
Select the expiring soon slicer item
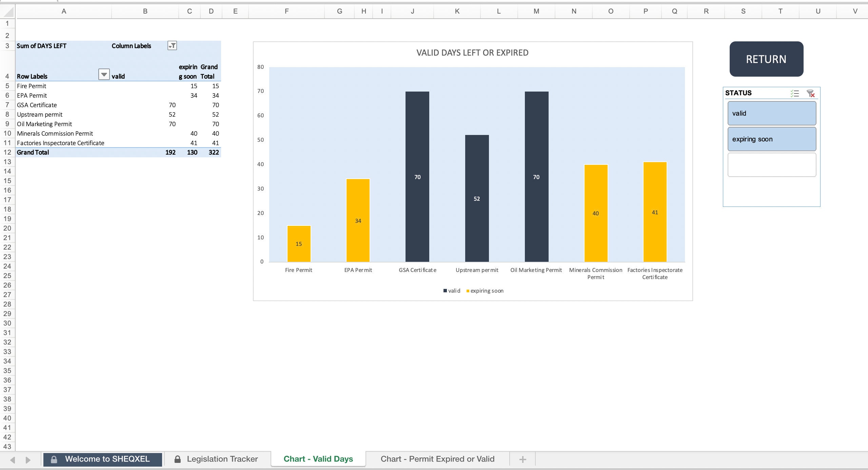(x=772, y=139)
